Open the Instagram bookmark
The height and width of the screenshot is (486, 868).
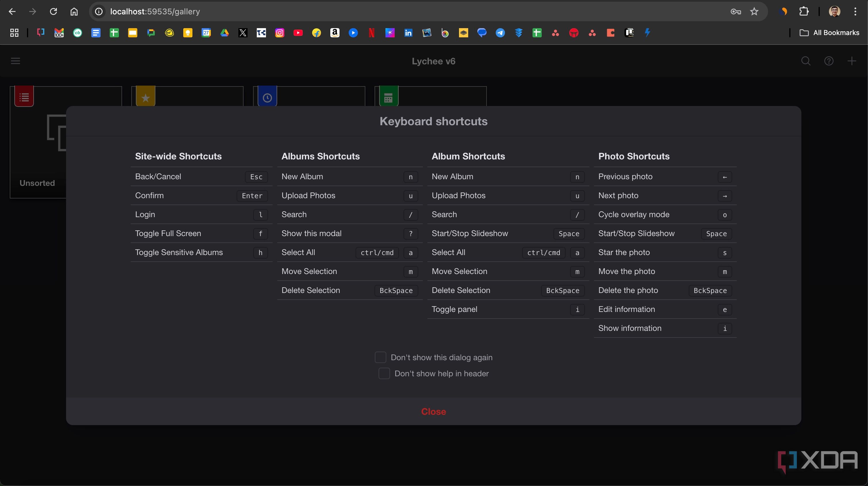(x=280, y=33)
